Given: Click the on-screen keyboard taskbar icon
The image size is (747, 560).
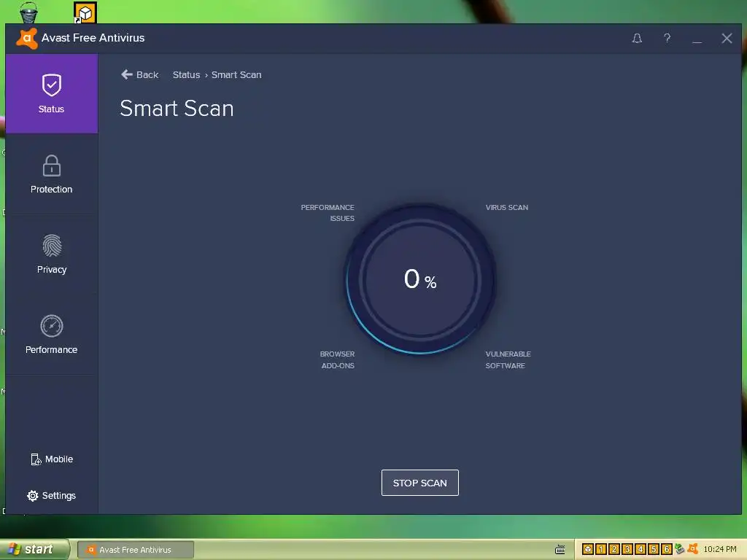Looking at the screenshot, I should coord(560,550).
